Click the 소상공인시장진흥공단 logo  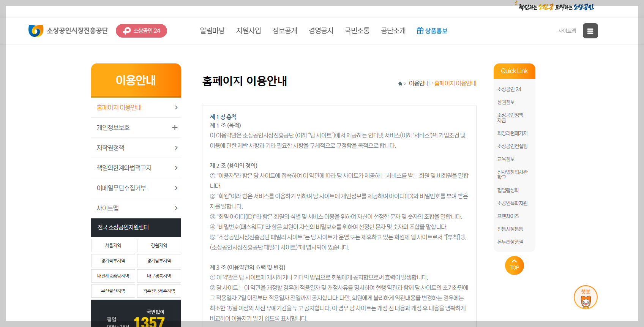click(x=68, y=31)
